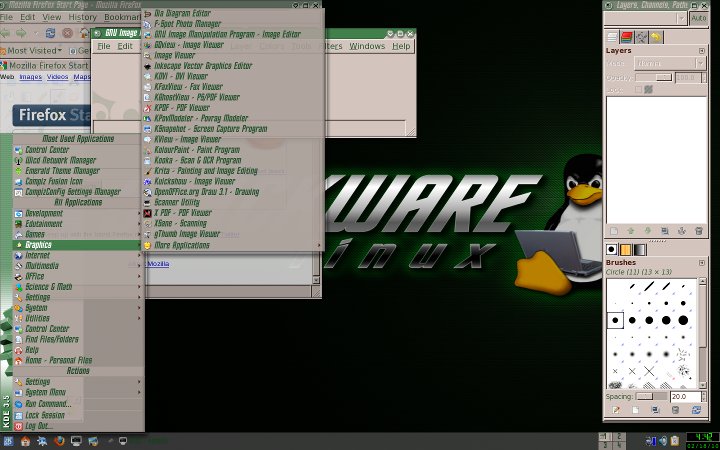Open the Layers panel menu button

702,51
